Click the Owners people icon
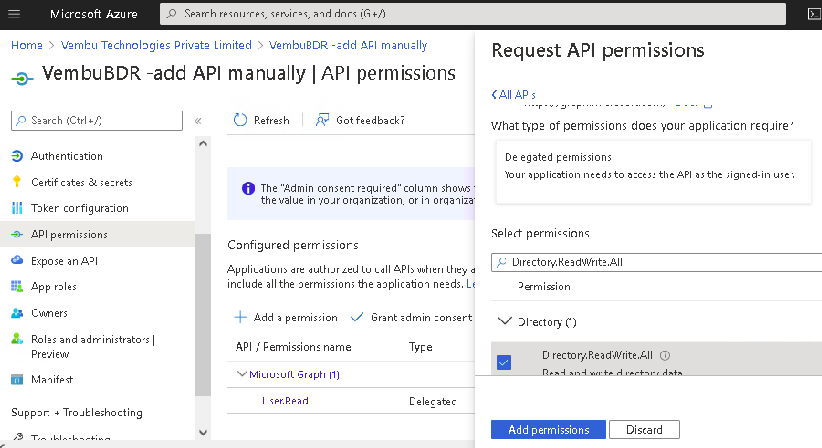The image size is (822, 448). 17,313
